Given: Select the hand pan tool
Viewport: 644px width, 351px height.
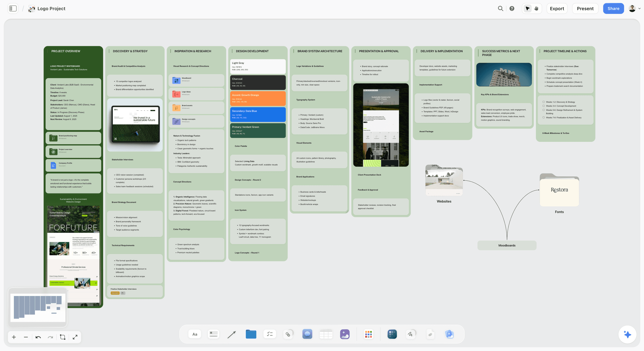Looking at the screenshot, I should click(x=536, y=8).
